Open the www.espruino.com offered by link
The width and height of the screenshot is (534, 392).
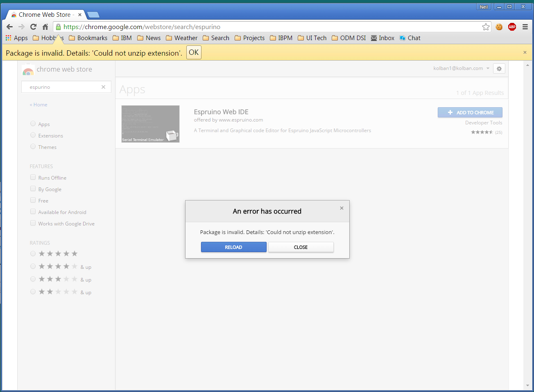point(241,120)
